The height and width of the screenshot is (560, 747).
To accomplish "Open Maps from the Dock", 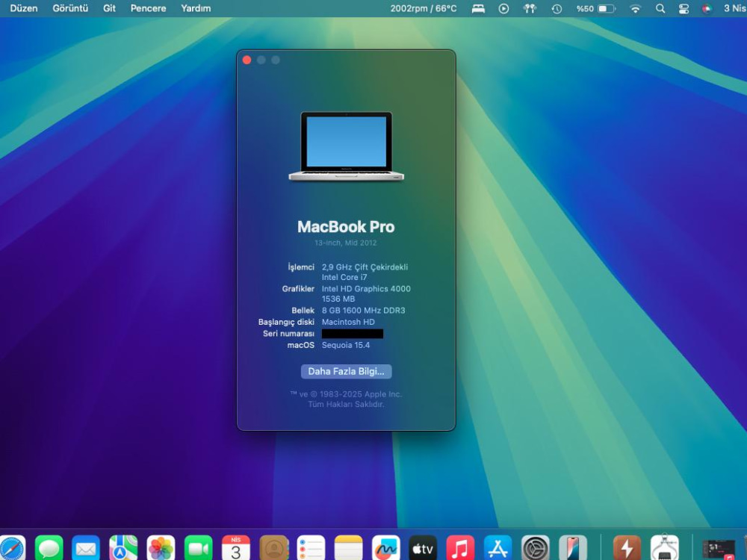I will (x=123, y=548).
